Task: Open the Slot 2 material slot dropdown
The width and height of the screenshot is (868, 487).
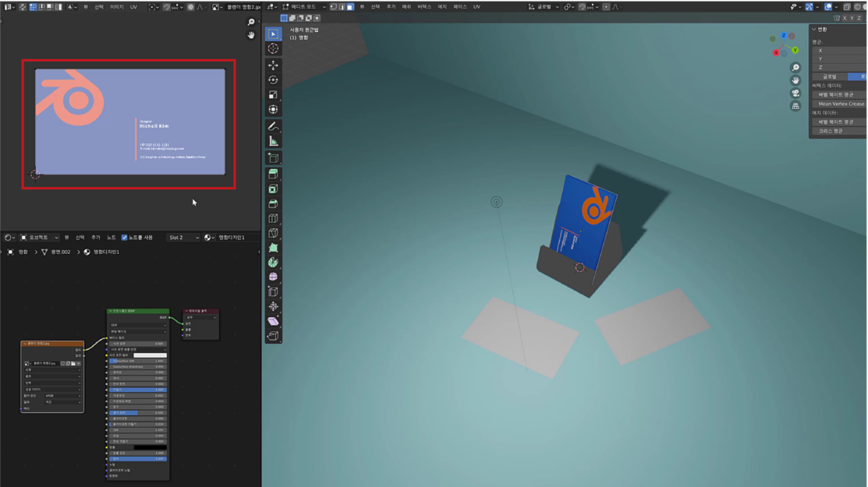Action: [x=183, y=237]
